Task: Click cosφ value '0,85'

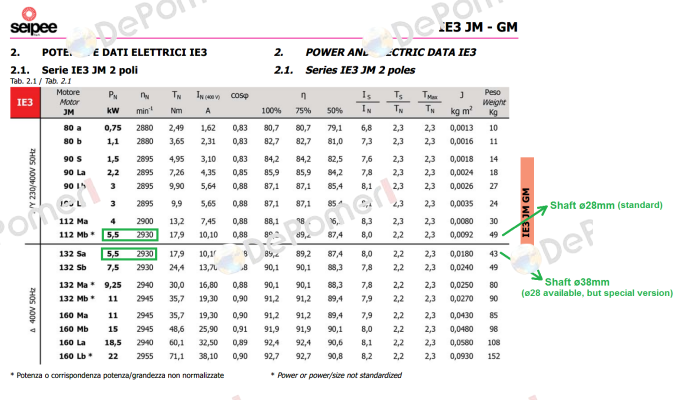Action: (x=240, y=173)
